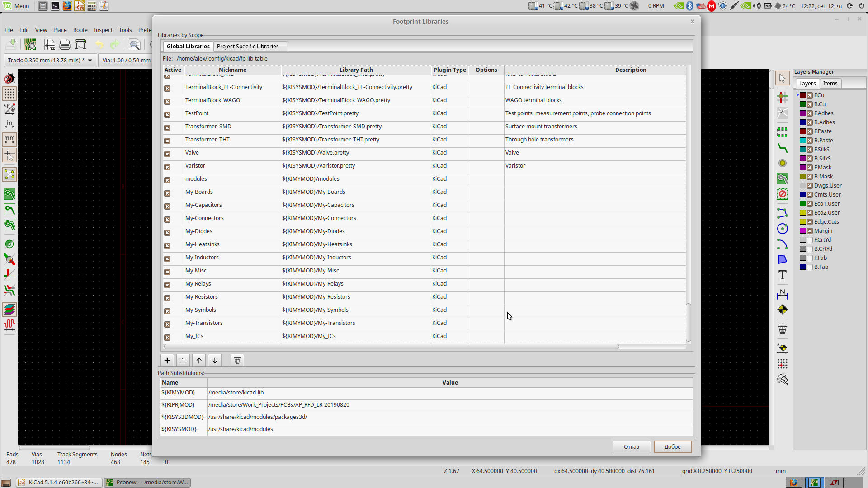Open the Track width dropdown
Image resolution: width=868 pixels, height=488 pixels.
(x=50, y=60)
